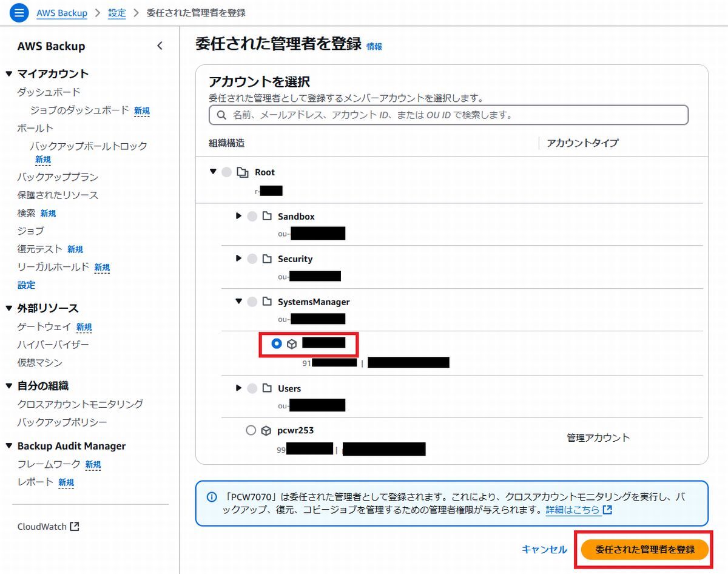The image size is (728, 574).
Task: Select the Root radio button
Action: click(226, 172)
